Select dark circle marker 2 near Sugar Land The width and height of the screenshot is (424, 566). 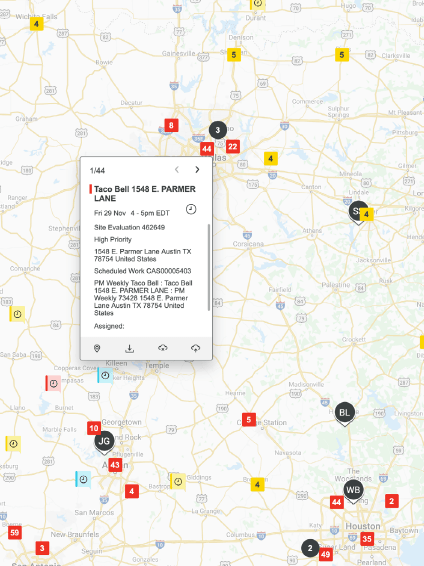pyautogui.click(x=310, y=548)
